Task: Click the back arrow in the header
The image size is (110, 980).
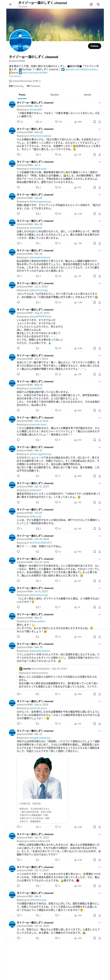Action: click(x=11, y=4)
